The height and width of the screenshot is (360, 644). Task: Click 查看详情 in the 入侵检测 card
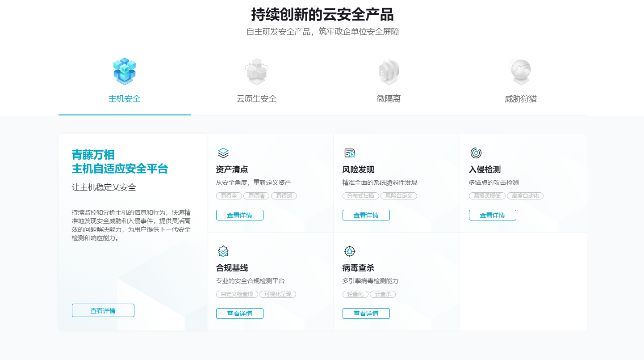click(x=493, y=215)
